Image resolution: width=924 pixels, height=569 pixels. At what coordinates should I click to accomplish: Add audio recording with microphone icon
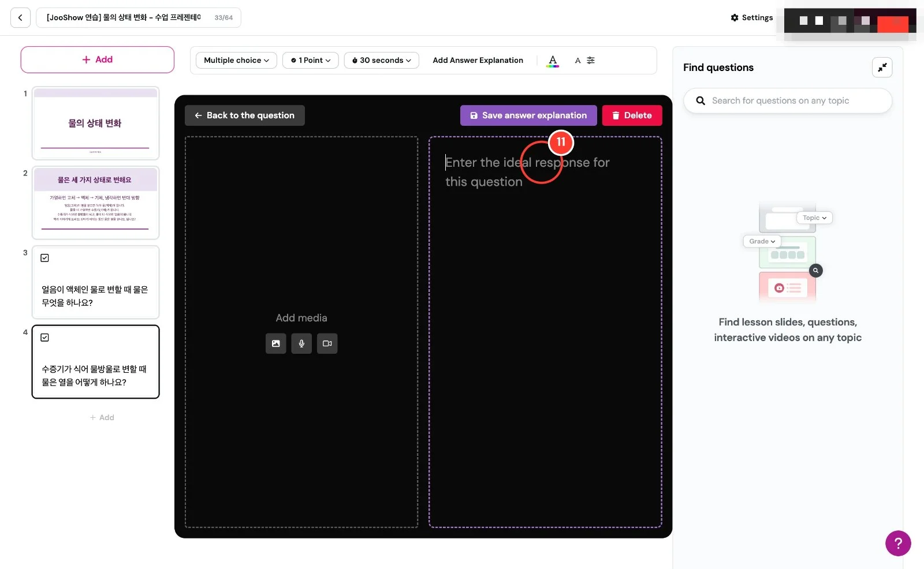[301, 343]
